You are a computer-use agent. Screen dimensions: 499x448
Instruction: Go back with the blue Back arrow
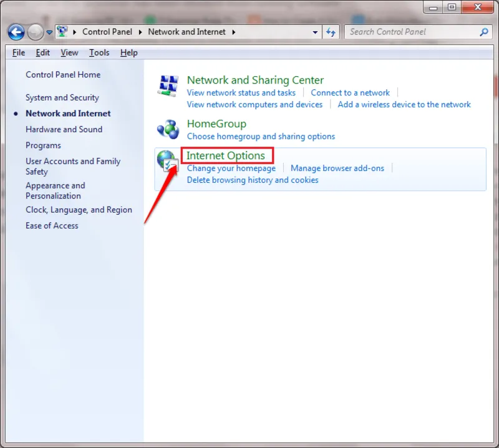coord(16,32)
